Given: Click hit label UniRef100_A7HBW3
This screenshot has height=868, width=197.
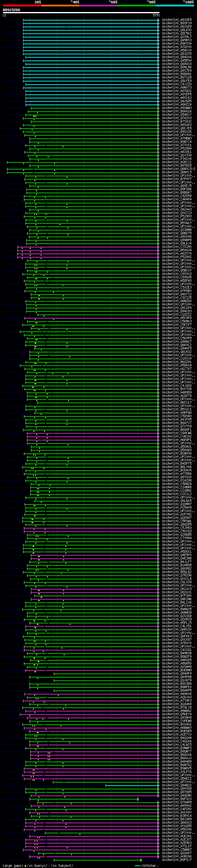Looking at the screenshot, I should click(x=177, y=139).
